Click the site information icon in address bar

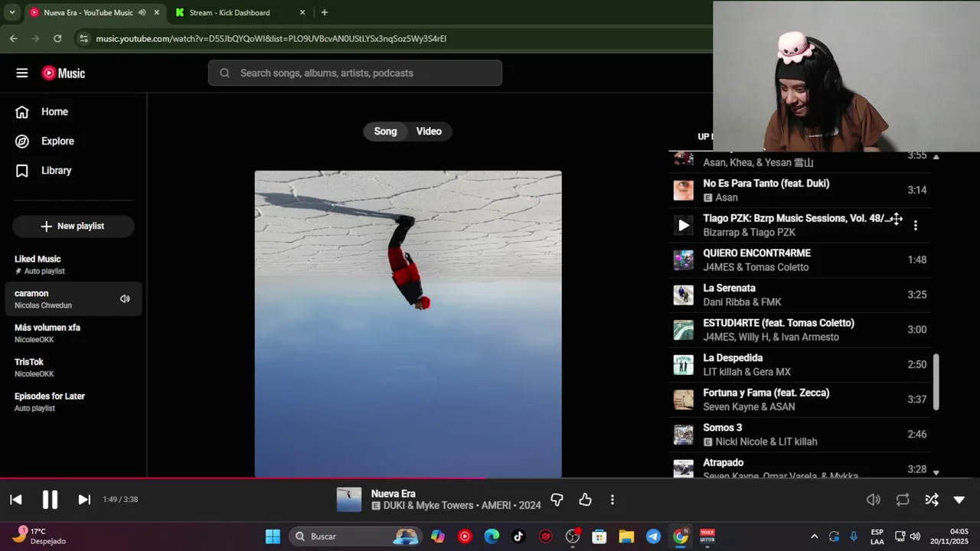83,38
